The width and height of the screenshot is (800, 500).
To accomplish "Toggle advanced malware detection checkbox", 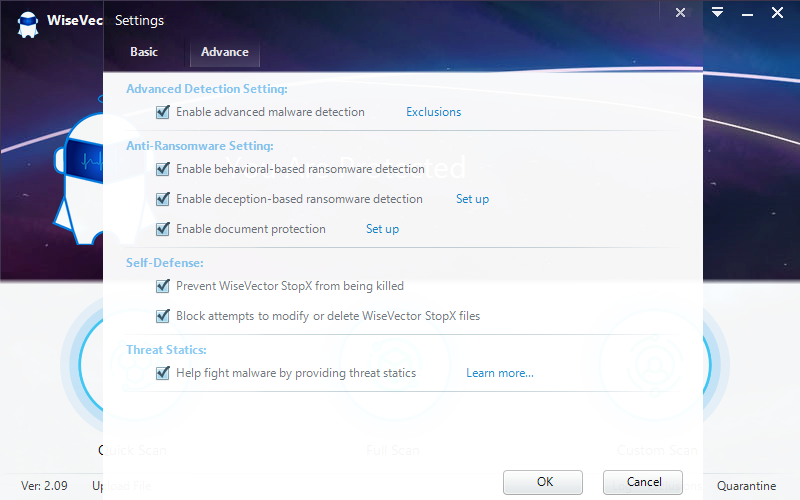I will click(x=163, y=112).
